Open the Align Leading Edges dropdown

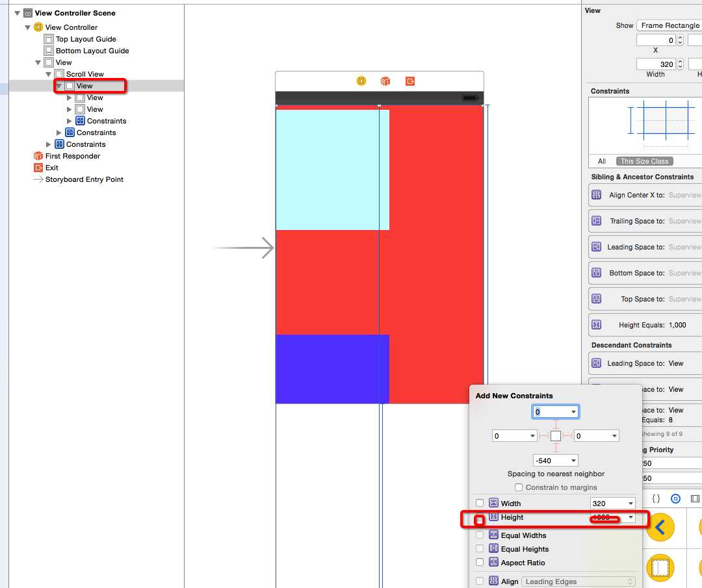click(579, 582)
